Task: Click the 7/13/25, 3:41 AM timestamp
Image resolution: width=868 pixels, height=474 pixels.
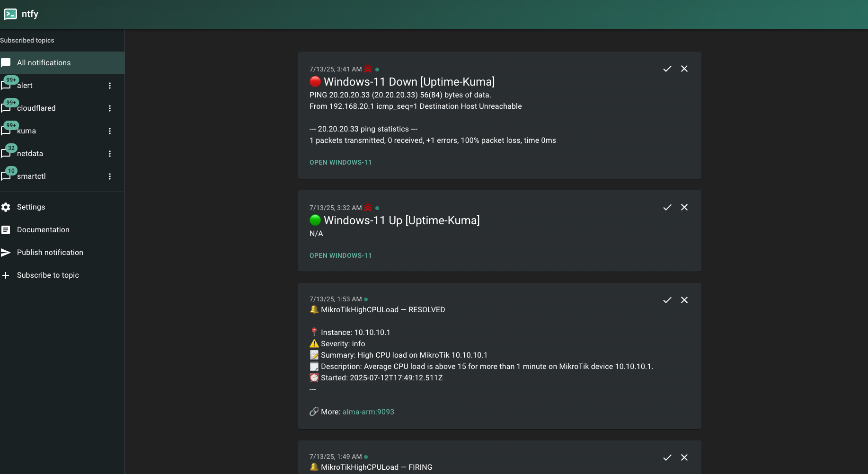Action: tap(336, 69)
